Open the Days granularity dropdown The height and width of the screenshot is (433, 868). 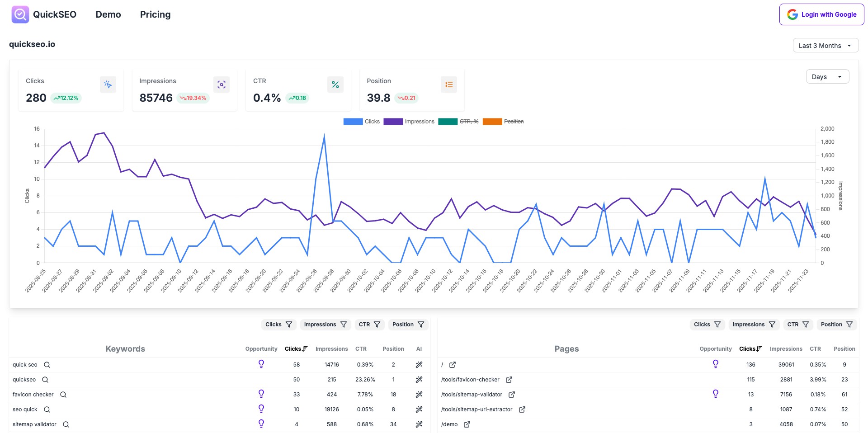pos(827,77)
